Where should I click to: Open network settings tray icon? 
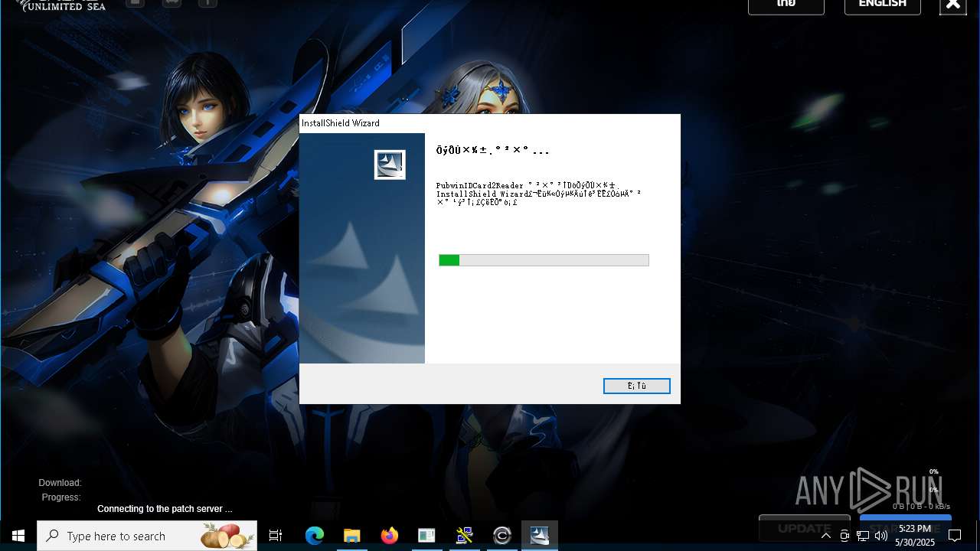(x=863, y=536)
